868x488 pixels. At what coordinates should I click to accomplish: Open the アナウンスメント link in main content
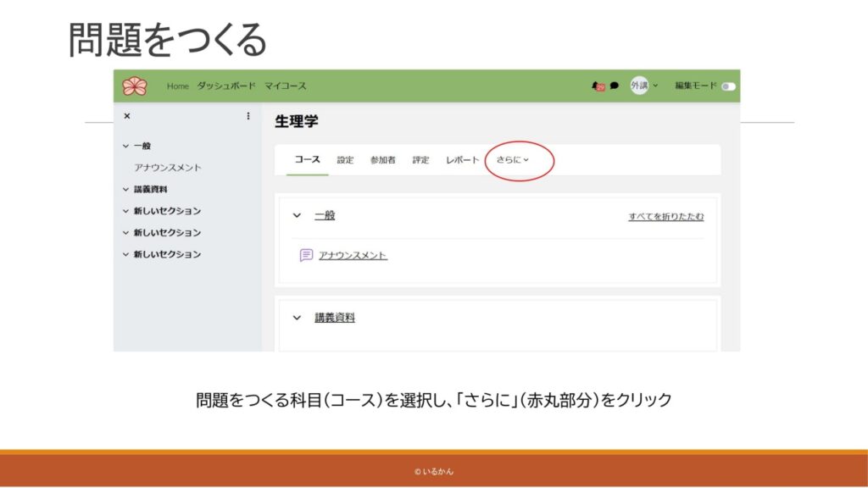(353, 255)
